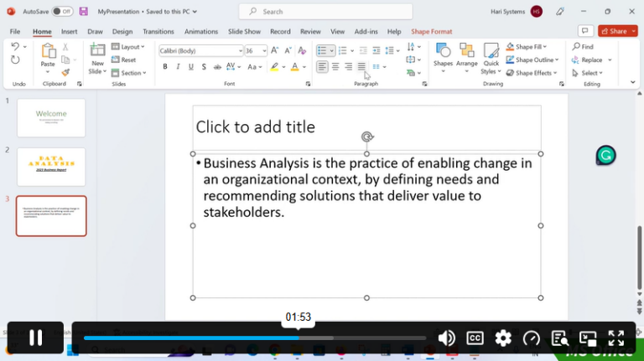
Task: Select the slide 2 Data Analysis thumbnail
Action: click(x=51, y=167)
